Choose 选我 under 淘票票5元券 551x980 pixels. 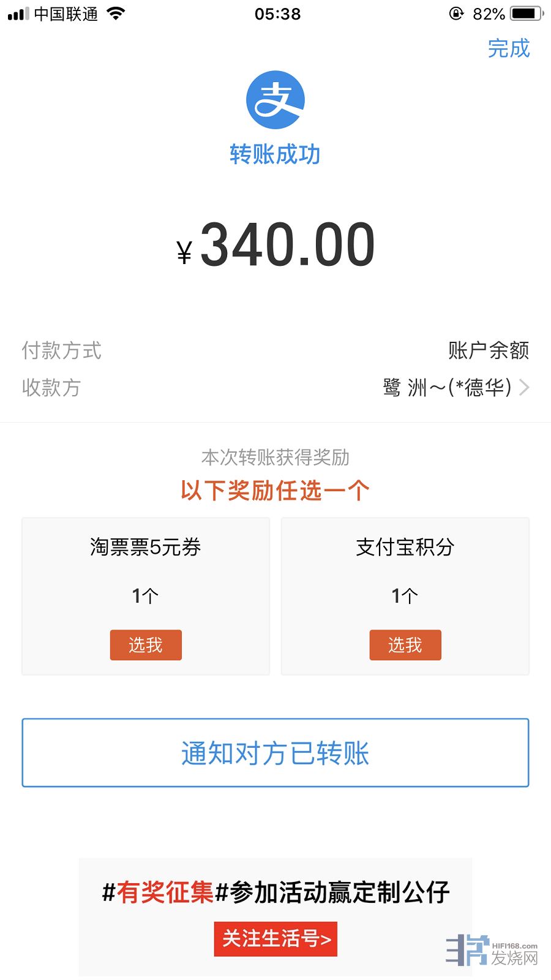tap(146, 645)
